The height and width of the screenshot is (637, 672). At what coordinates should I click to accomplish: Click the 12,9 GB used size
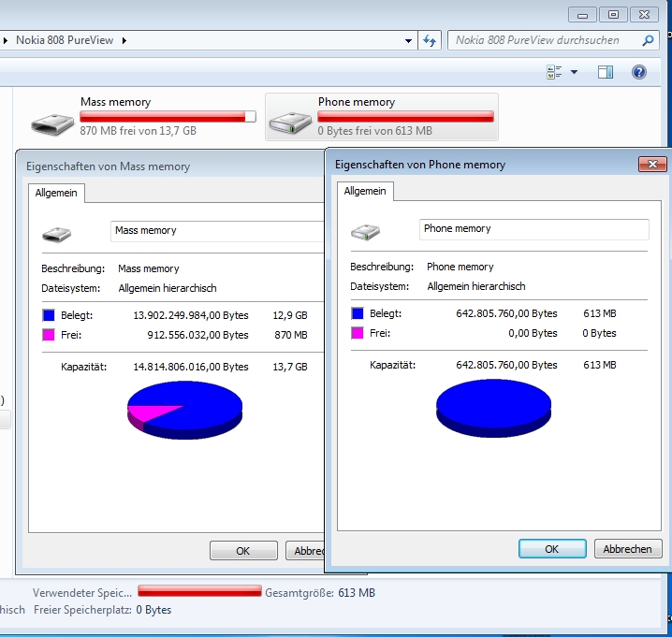pos(290,315)
